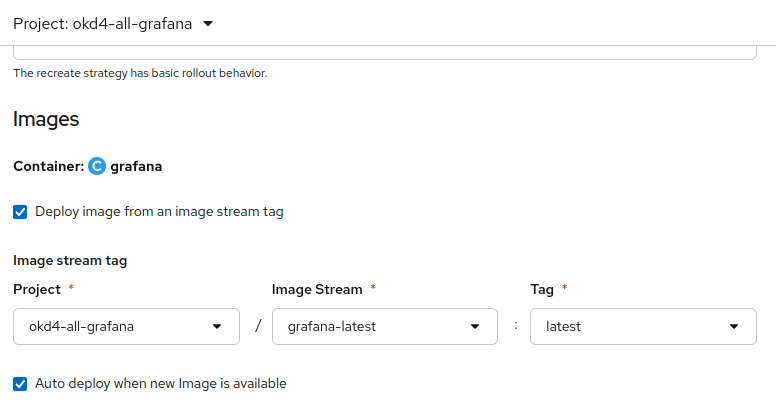Click the 'Image stream tag' subheading
The width and height of the screenshot is (776, 411).
point(70,261)
